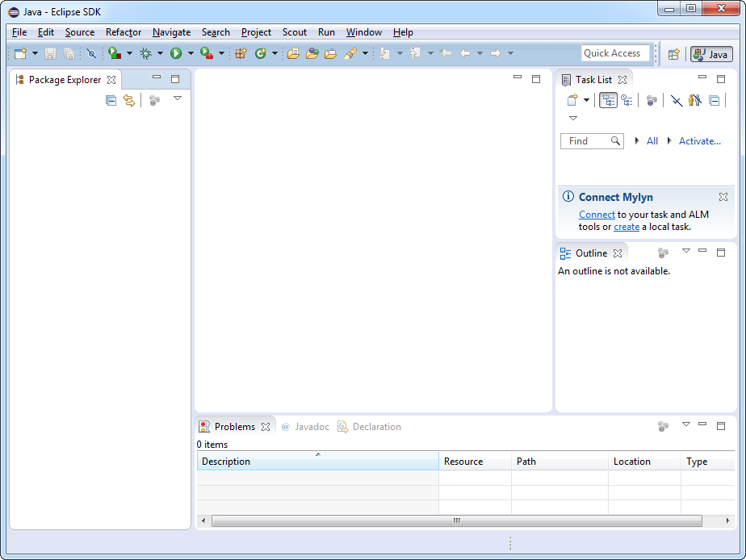Click right scroll arrow in Problems view

[x=728, y=520]
